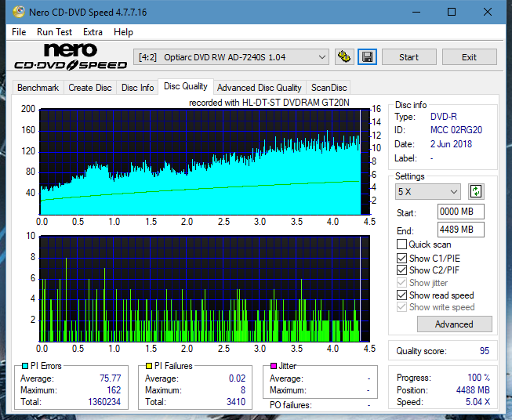Click the Advanced settings button
The image size is (512, 420).
[454, 324]
